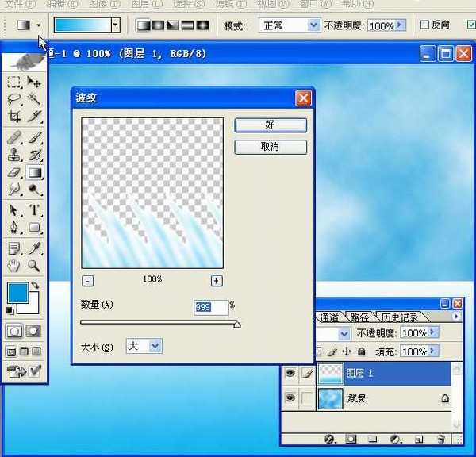Click the 好 button in ripple dialog
Viewport: 476px width, 457px height.
tap(271, 125)
